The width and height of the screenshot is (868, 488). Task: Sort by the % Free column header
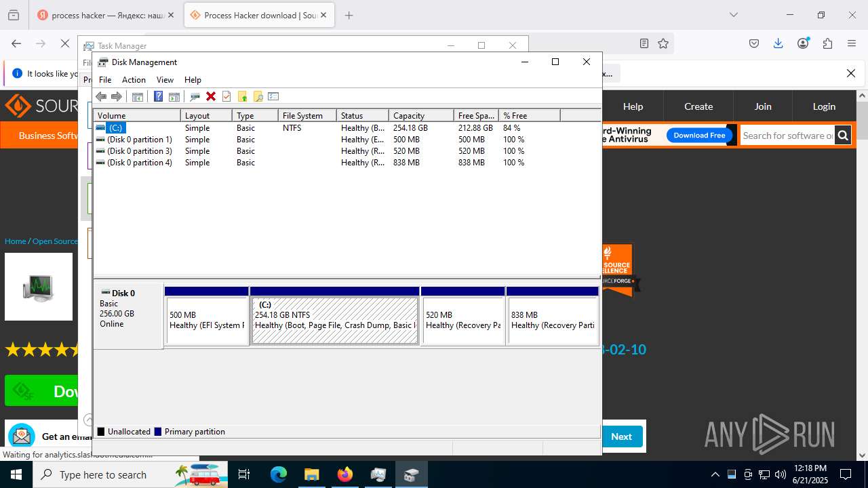pyautogui.click(x=530, y=115)
